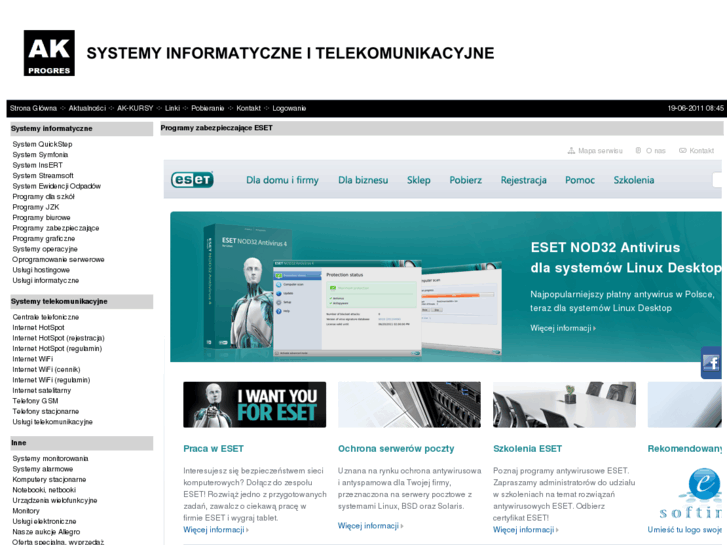
Task: Open Programy JZK link
Action: click(x=36, y=207)
